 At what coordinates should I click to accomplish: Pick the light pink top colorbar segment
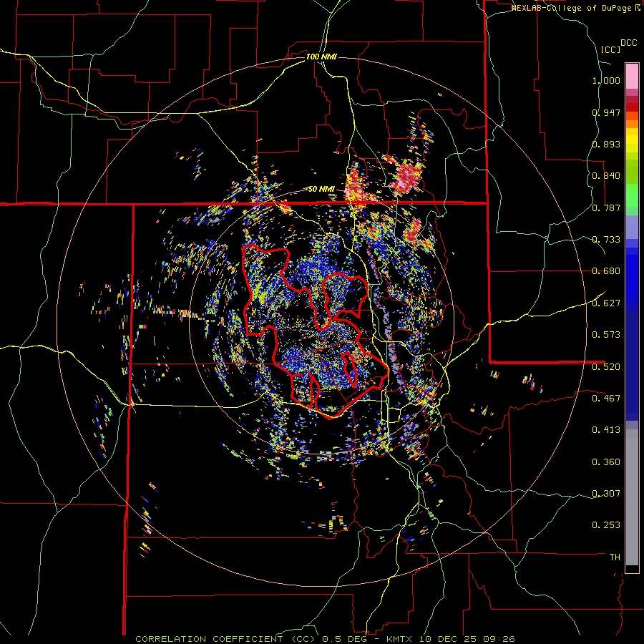point(632,76)
